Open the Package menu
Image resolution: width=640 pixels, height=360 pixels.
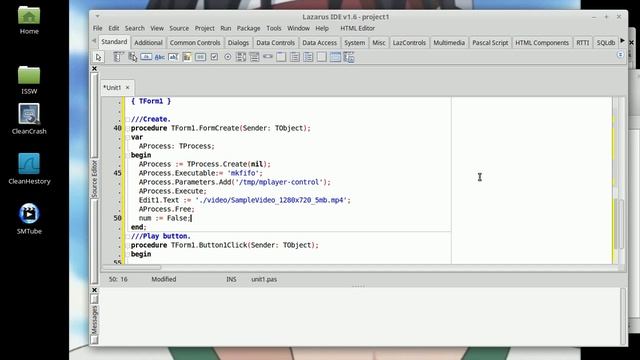tap(249, 28)
